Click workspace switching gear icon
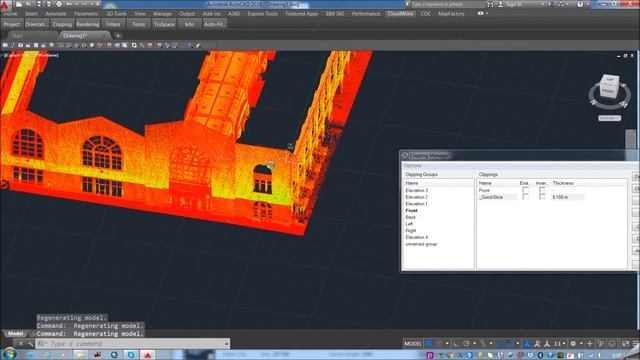 coord(573,344)
